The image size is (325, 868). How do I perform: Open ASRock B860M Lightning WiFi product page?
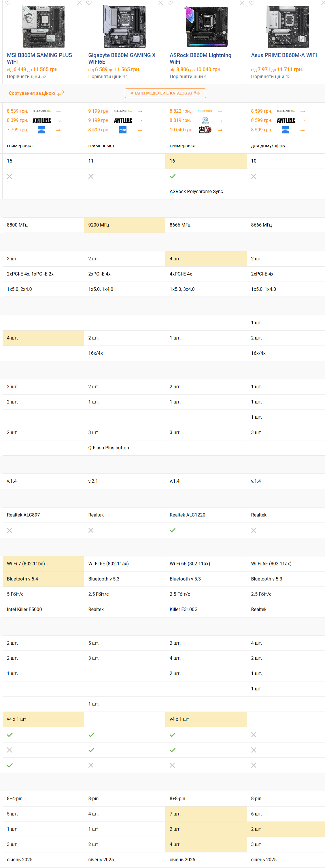point(201,58)
